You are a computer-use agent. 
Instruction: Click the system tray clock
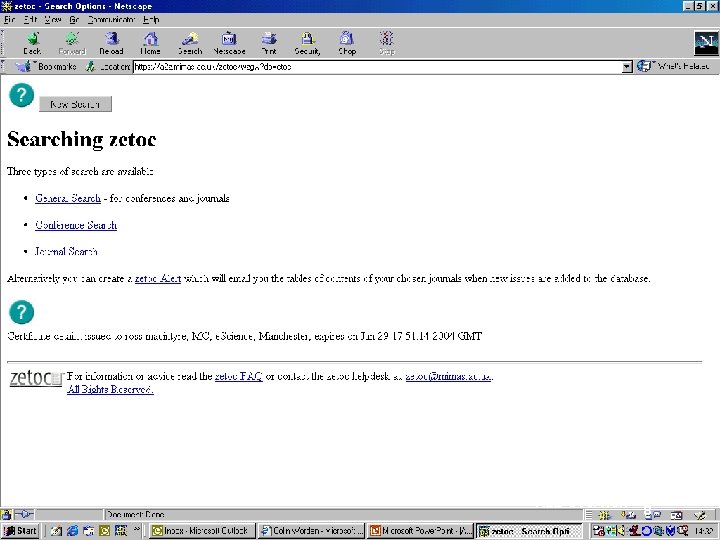click(704, 531)
